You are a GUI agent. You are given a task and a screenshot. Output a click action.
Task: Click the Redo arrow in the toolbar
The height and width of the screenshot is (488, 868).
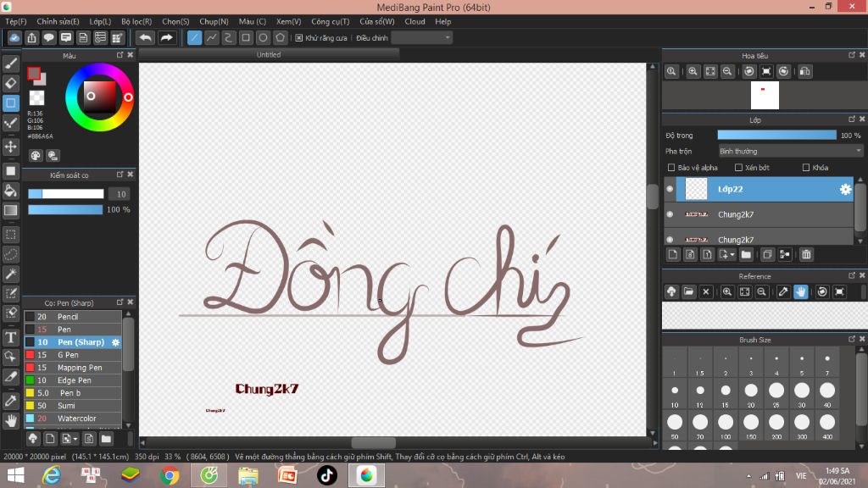(166, 37)
